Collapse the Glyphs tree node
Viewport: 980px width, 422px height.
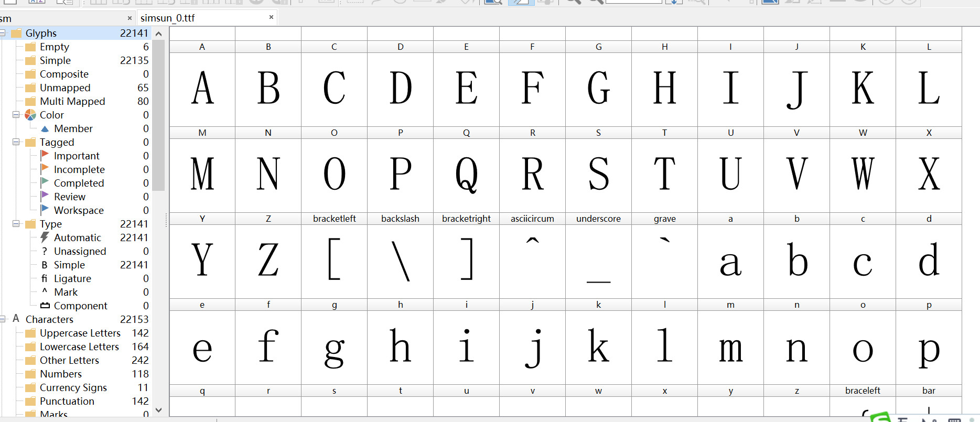[2, 33]
